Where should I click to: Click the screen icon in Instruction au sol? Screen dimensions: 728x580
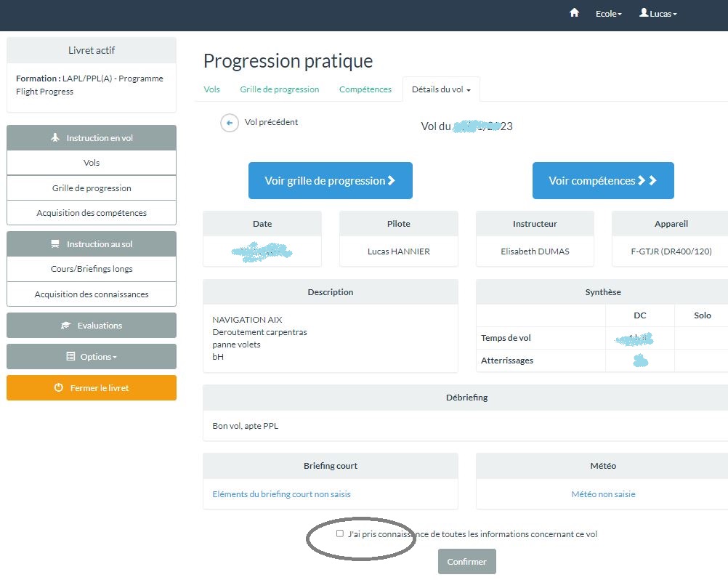coord(54,244)
